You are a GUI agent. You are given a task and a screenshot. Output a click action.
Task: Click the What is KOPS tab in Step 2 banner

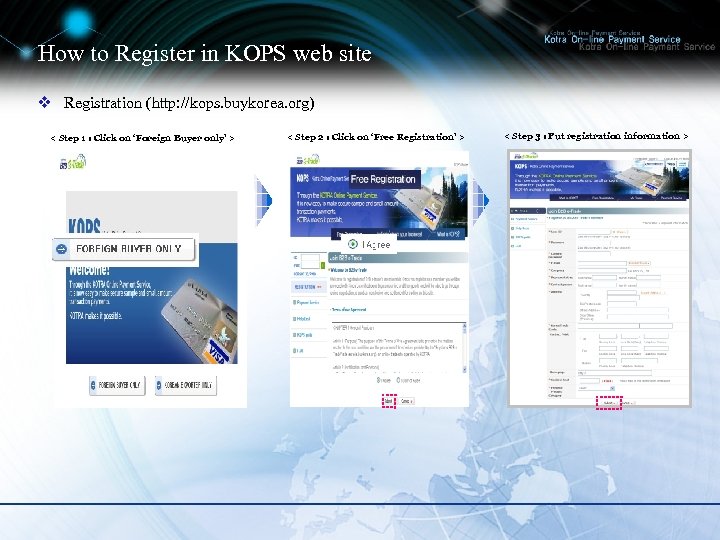448,234
